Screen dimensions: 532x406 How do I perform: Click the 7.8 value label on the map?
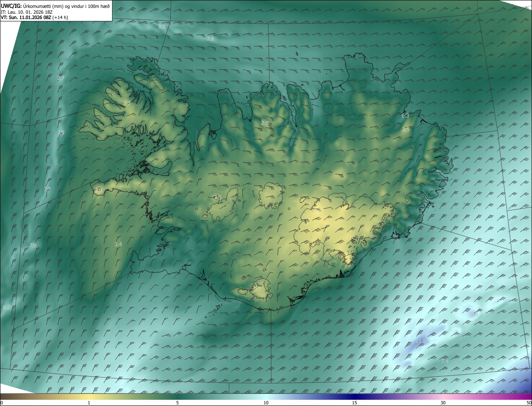(210, 39)
